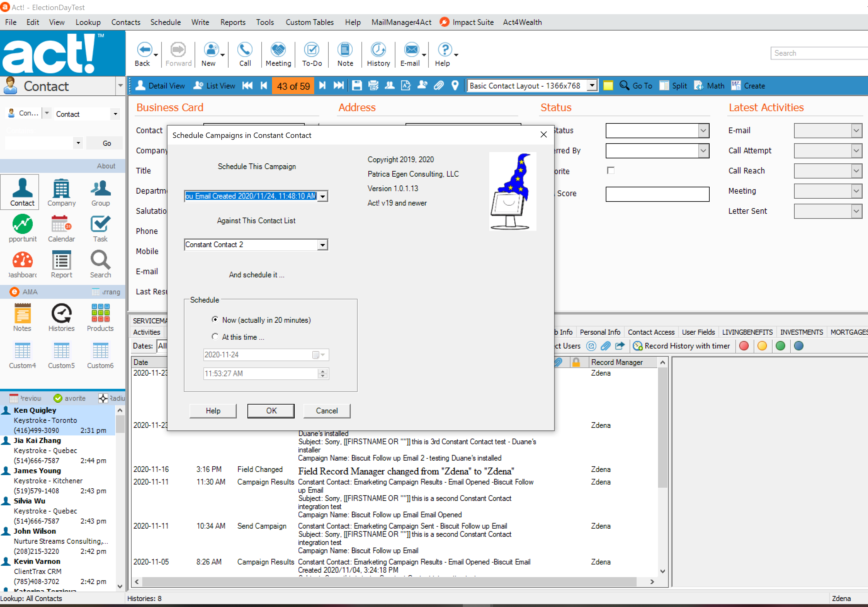
Task: Open the Basic Contact Layout dropdown
Action: (x=592, y=86)
